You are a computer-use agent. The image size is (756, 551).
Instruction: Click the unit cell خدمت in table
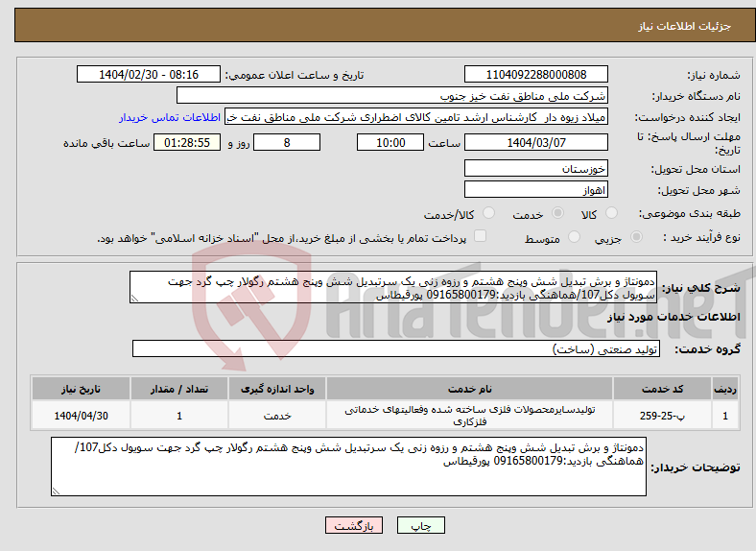(276, 416)
